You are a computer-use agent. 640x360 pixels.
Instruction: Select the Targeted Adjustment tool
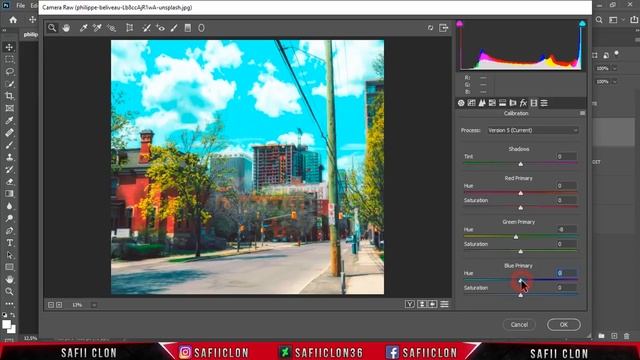pyautogui.click(x=111, y=28)
